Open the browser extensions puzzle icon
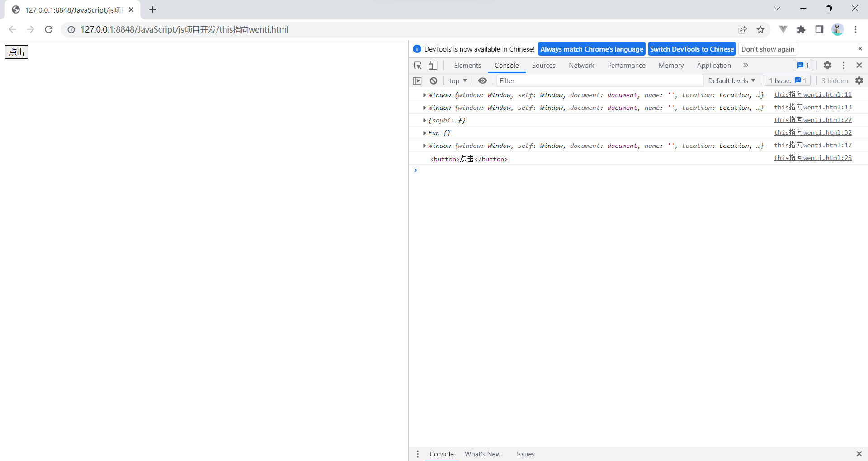 pyautogui.click(x=801, y=29)
